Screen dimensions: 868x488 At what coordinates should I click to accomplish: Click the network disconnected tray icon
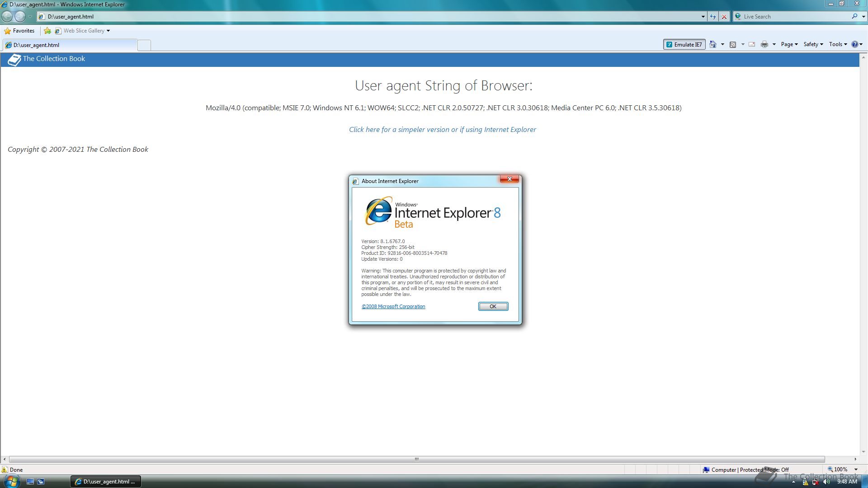[816, 482]
